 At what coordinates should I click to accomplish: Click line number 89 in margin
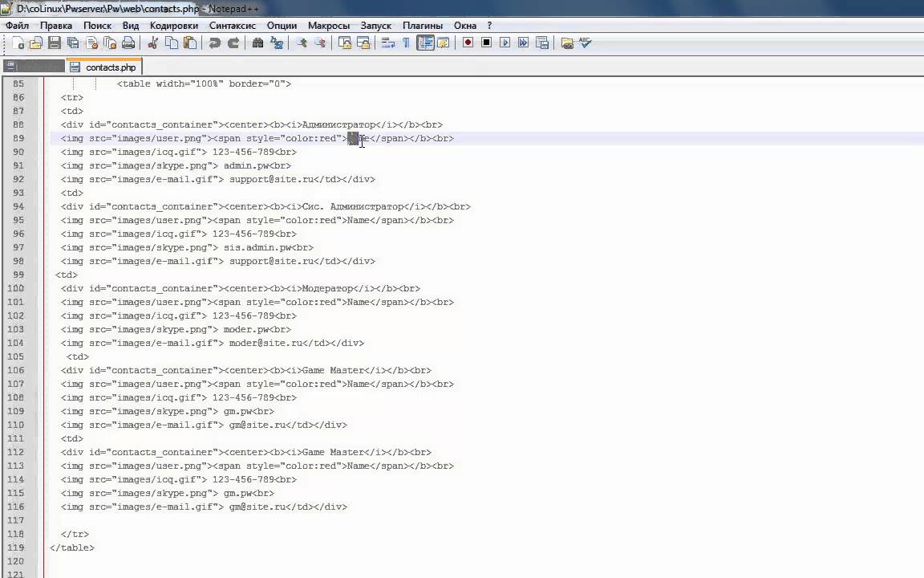tap(18, 138)
